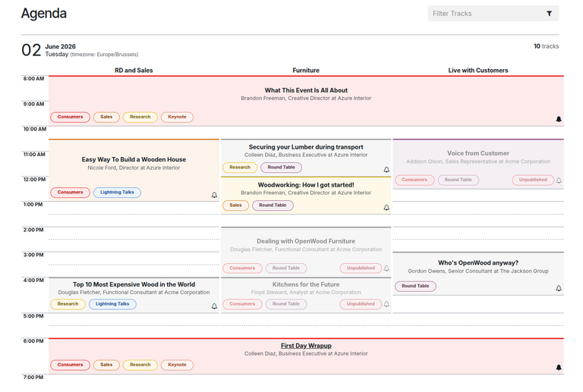
Task: Click Lightning Talks tag on Top 10 Most Expensive Wood
Action: tap(112, 304)
